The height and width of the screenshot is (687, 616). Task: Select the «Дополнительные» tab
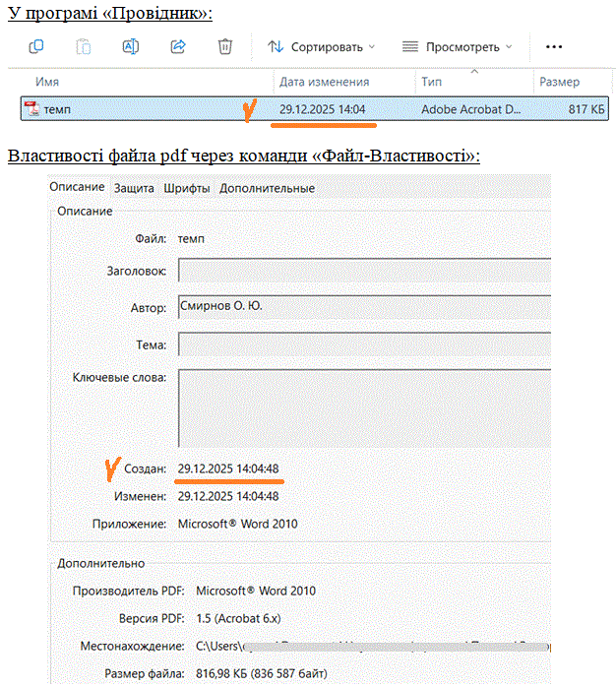(x=267, y=188)
